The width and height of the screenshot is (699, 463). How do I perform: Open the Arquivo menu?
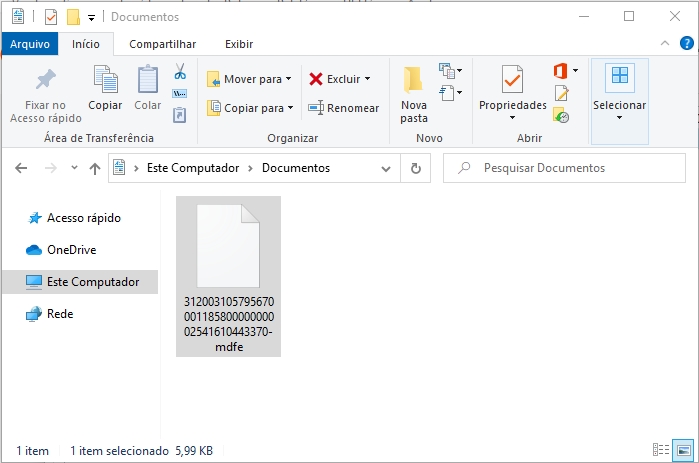(29, 44)
